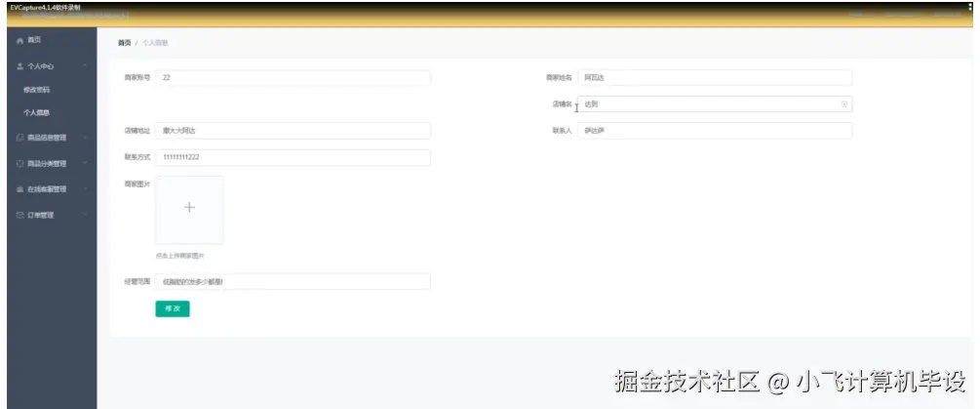
Task: Expand the 订单管理 chevron
Action: [85, 215]
